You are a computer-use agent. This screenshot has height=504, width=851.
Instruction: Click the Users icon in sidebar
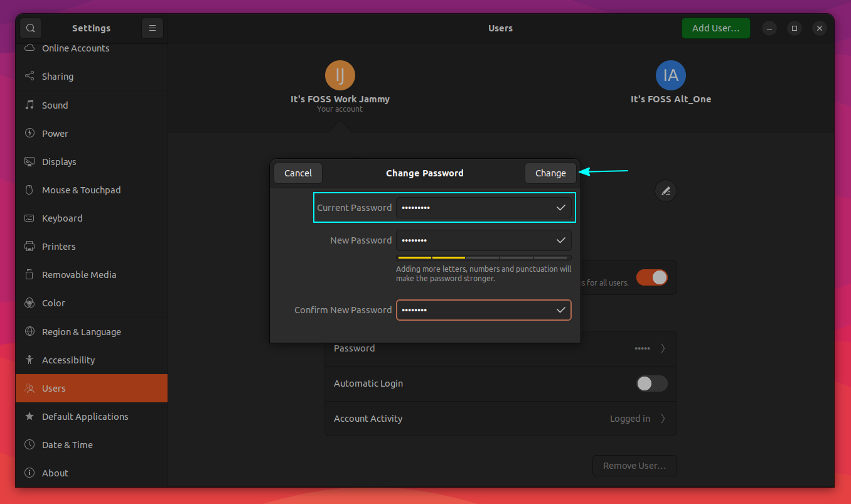click(29, 389)
